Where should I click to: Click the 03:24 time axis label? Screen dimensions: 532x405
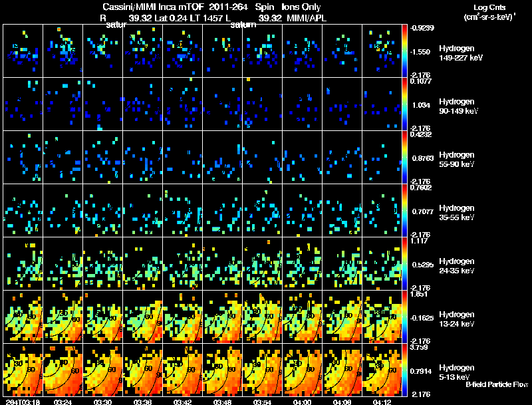[63, 402]
